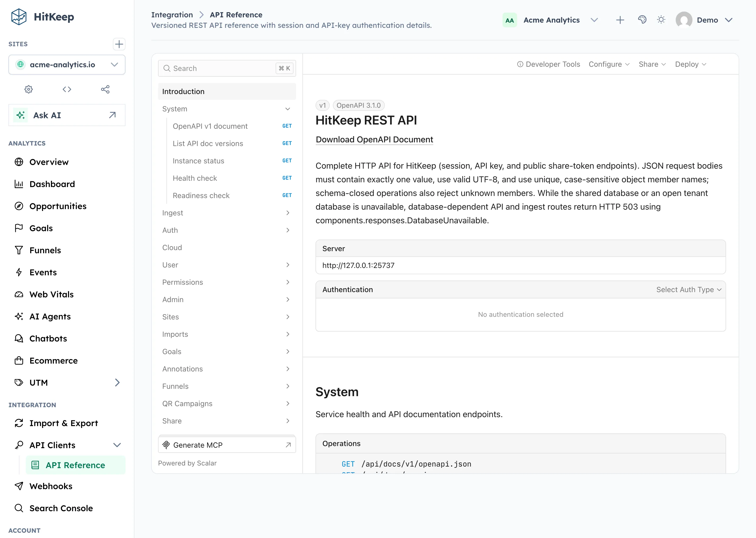756x538 pixels.
Task: Open the Configure dropdown
Action: coord(609,64)
